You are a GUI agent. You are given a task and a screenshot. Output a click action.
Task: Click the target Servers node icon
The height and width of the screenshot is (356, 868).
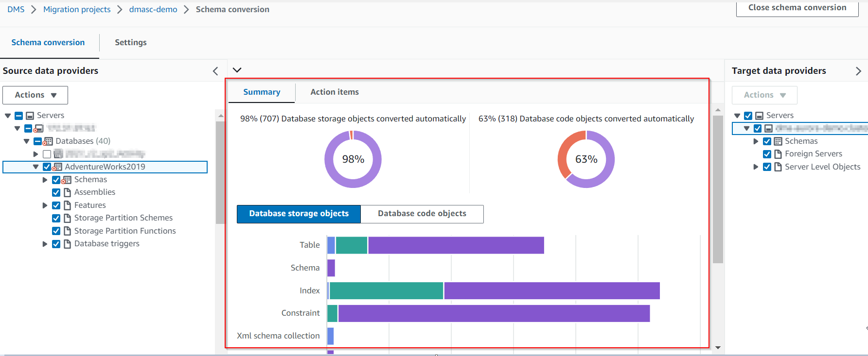click(759, 116)
